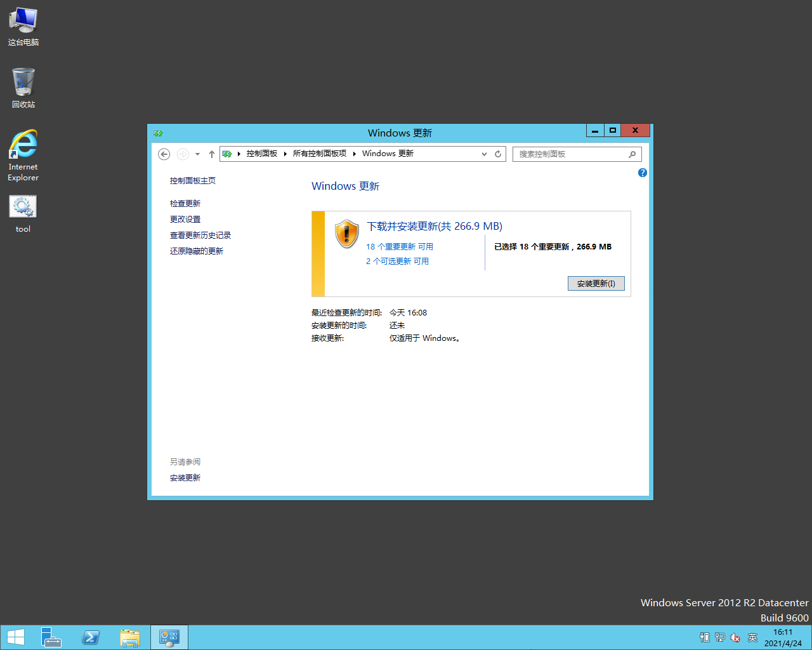Select 控制面板 in the address breadcrumb
Image resolution: width=812 pixels, height=650 pixels.
pyautogui.click(x=262, y=154)
